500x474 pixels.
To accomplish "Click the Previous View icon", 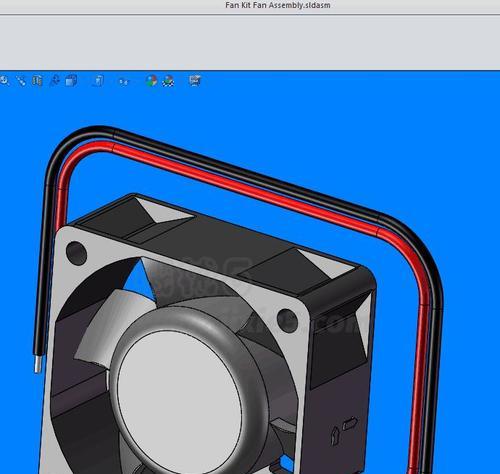I will 21,81.
